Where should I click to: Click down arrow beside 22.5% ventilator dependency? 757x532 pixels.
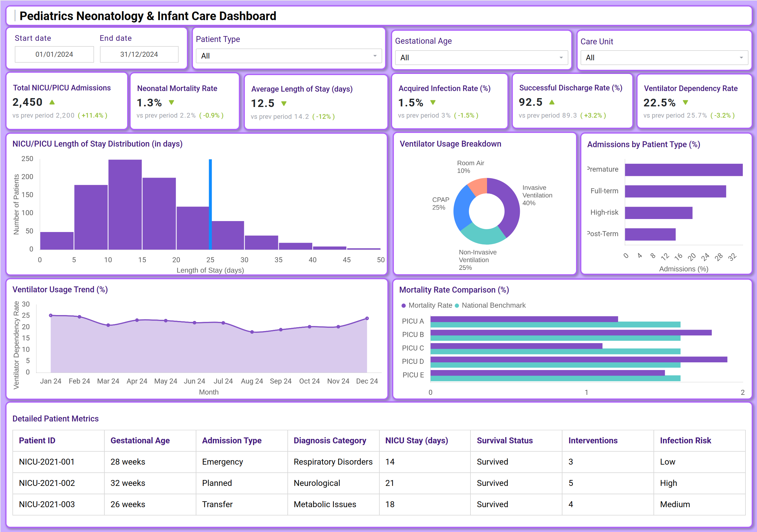point(685,103)
